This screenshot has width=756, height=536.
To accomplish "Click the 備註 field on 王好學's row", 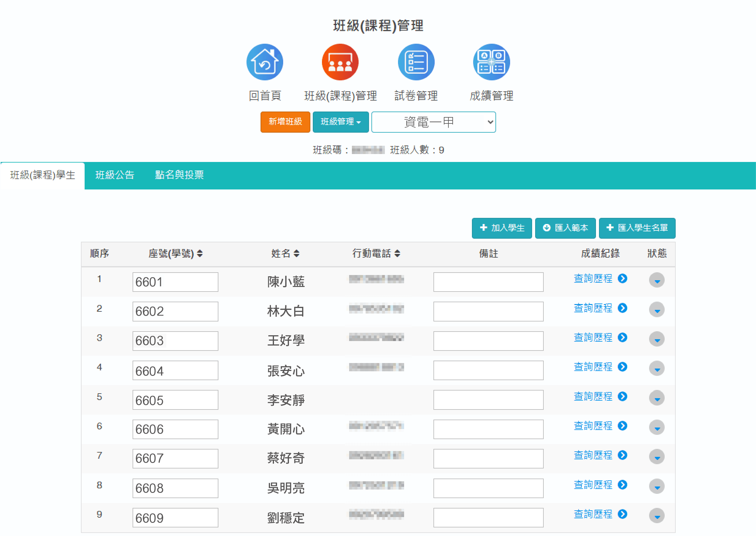I will point(488,341).
